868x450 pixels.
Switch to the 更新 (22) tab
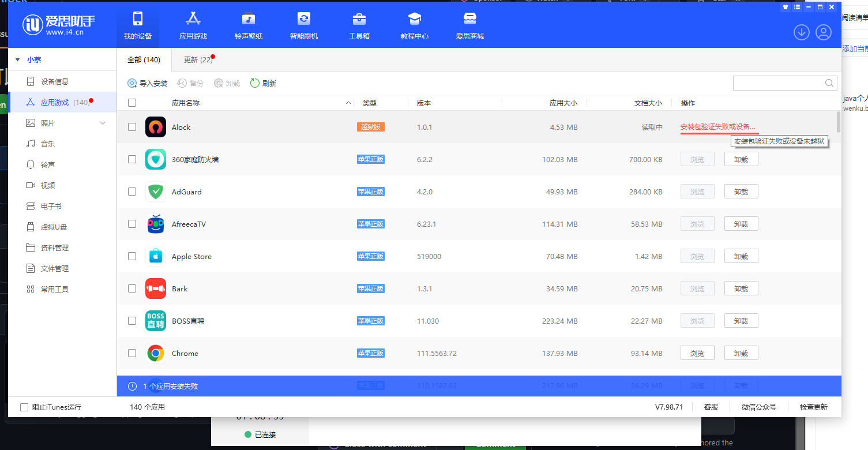point(197,59)
